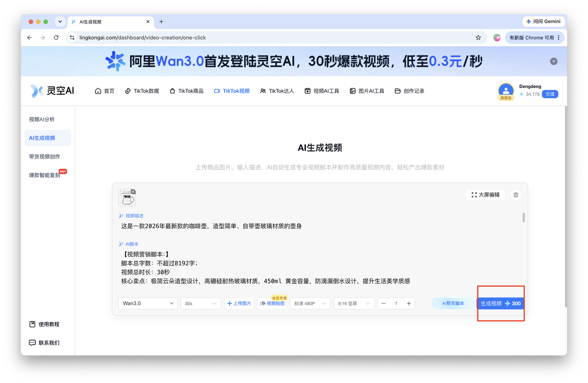Open 联系我们 contact link
The width and height of the screenshot is (588, 383).
pos(45,343)
